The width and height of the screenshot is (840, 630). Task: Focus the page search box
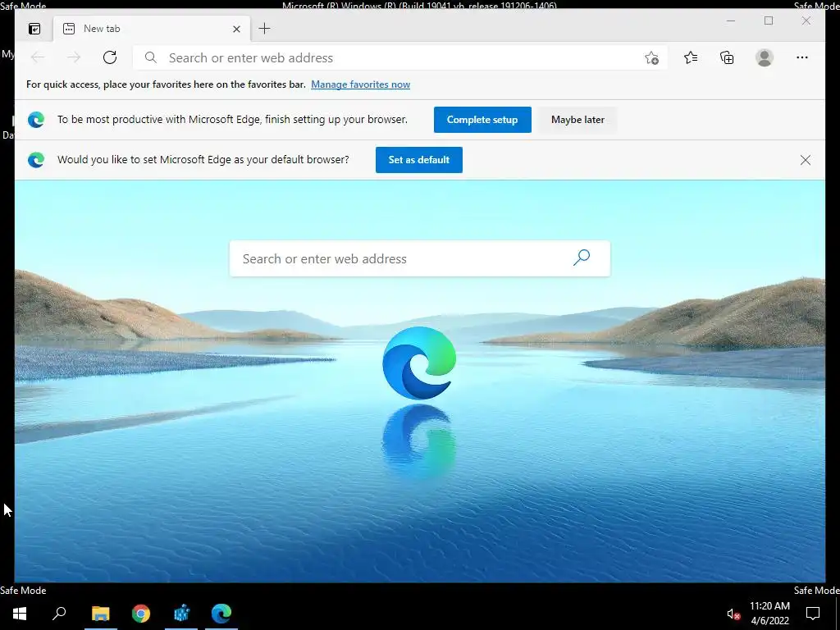tap(419, 258)
